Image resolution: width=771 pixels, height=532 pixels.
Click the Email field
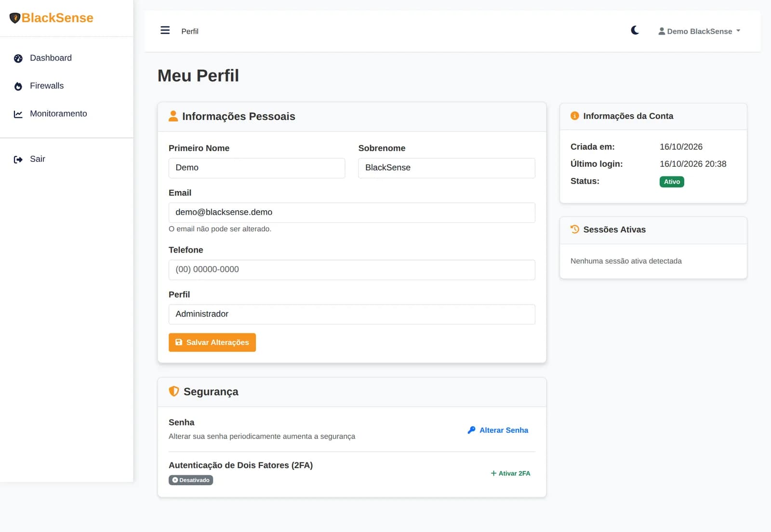point(352,213)
